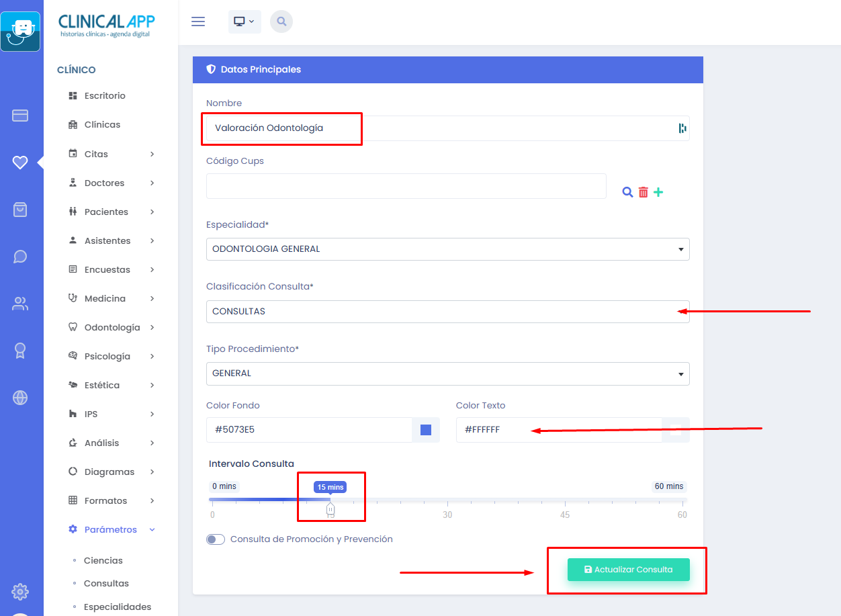The height and width of the screenshot is (616, 841).
Task: Click the globe icon in left rail
Action: [20, 398]
